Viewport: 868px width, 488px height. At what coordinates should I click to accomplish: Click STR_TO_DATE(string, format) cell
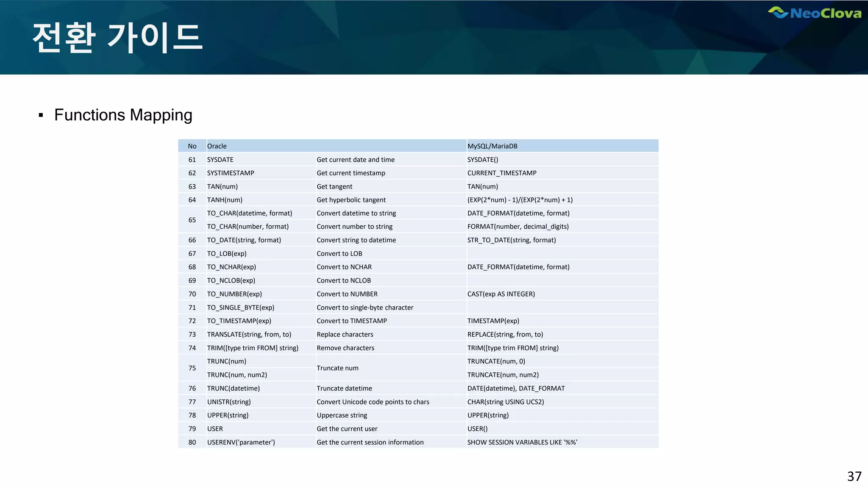511,240
